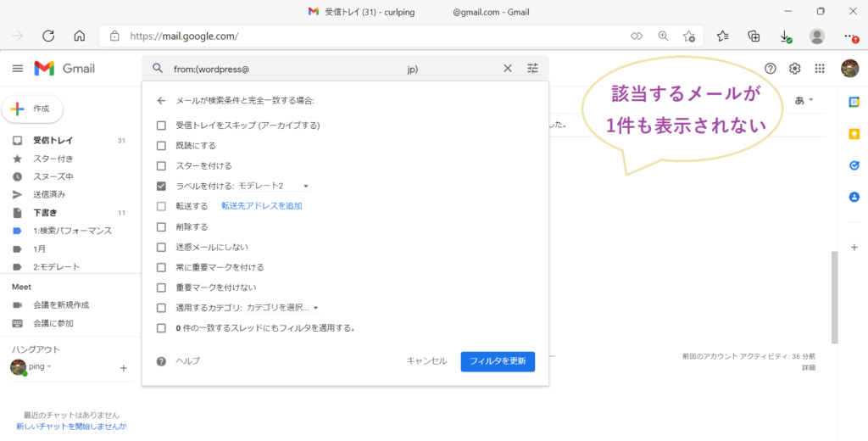Open browser profile avatar icon
Image resolution: width=868 pixels, height=441 pixels.
pos(816,36)
